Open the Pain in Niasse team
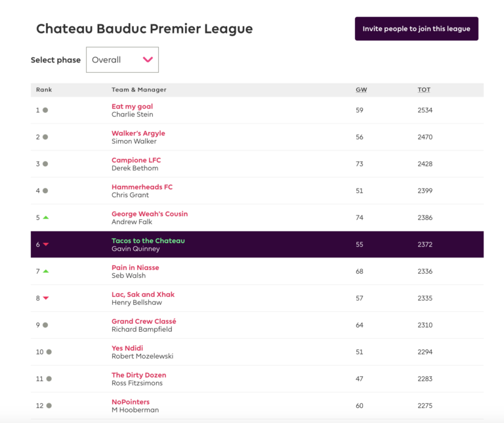 pyautogui.click(x=135, y=268)
